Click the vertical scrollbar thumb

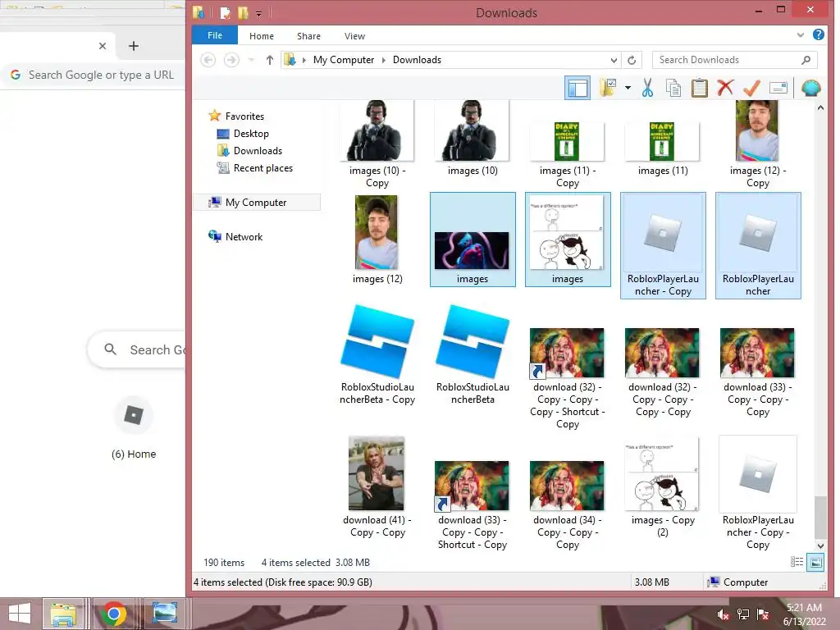(820, 517)
